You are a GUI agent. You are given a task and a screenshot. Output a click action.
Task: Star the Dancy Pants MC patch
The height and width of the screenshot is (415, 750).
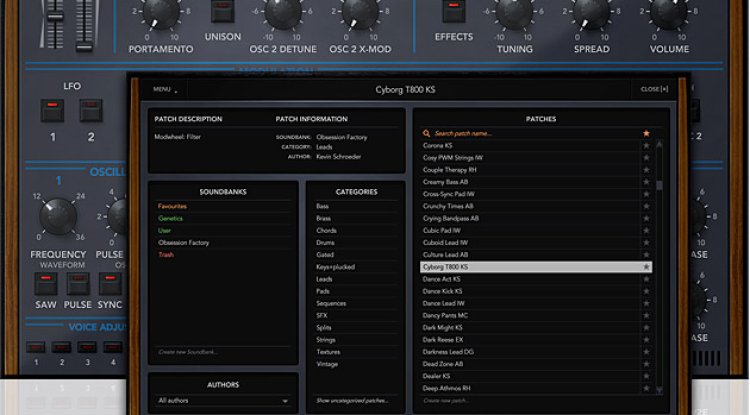(646, 316)
